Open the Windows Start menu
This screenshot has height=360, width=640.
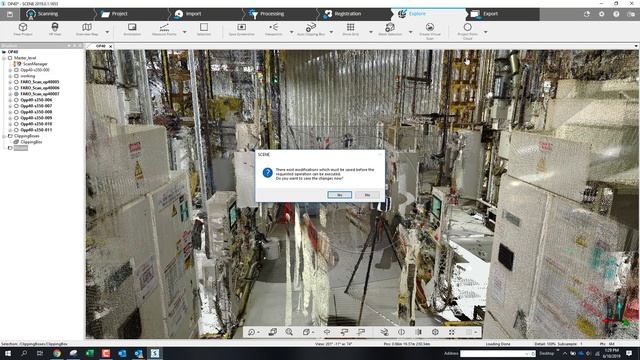click(7, 353)
